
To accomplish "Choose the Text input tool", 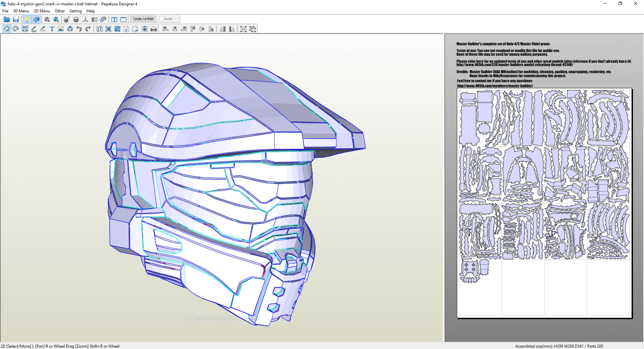I will point(52,29).
